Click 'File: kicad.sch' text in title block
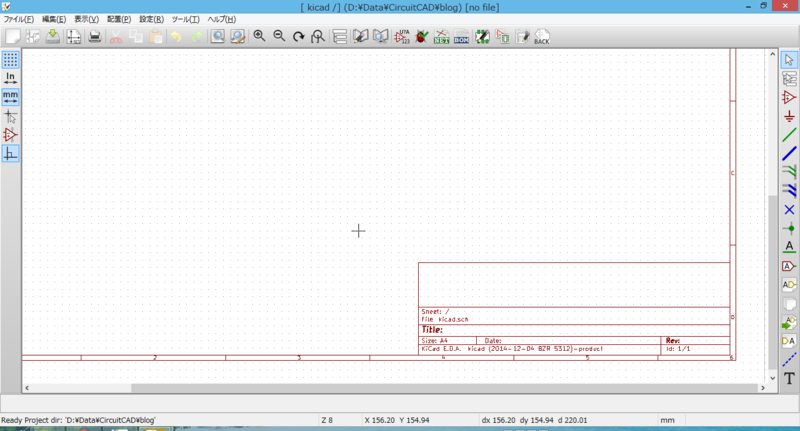 (445, 319)
